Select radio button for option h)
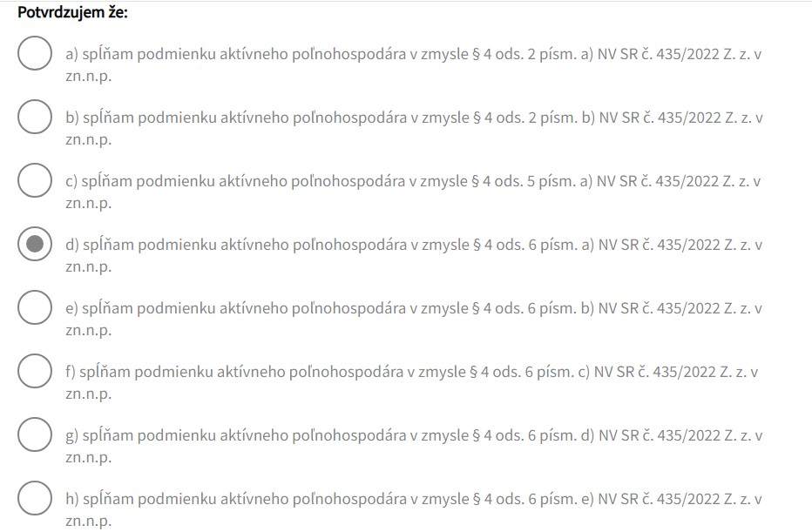 35,498
